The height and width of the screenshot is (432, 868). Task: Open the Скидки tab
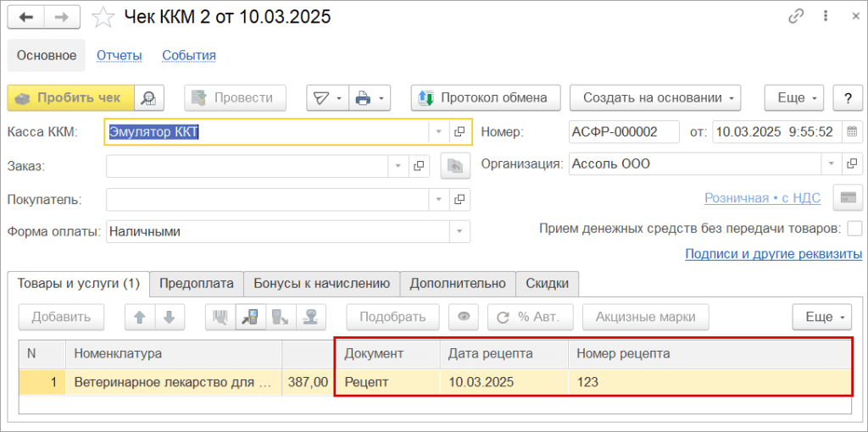click(x=547, y=283)
